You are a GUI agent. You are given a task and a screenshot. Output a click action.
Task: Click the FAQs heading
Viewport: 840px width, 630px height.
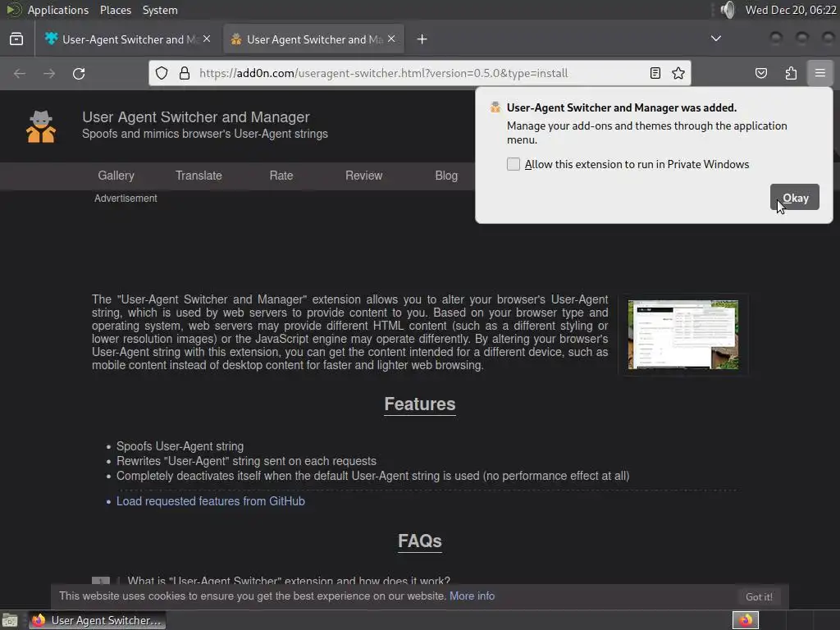tap(420, 541)
